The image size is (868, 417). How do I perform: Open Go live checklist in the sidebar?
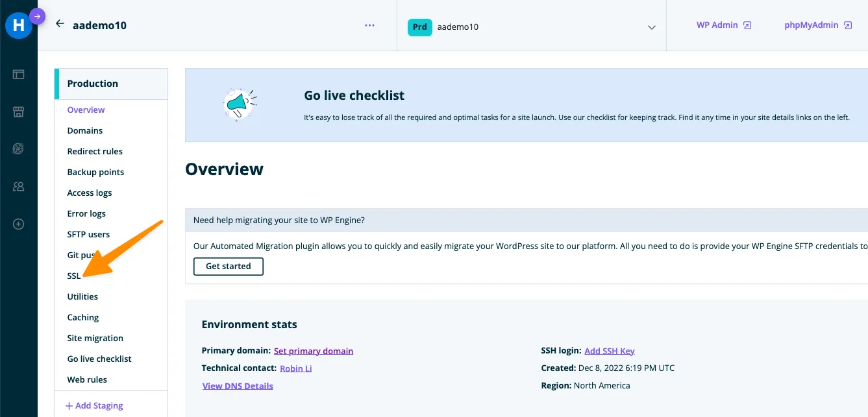[x=99, y=359]
